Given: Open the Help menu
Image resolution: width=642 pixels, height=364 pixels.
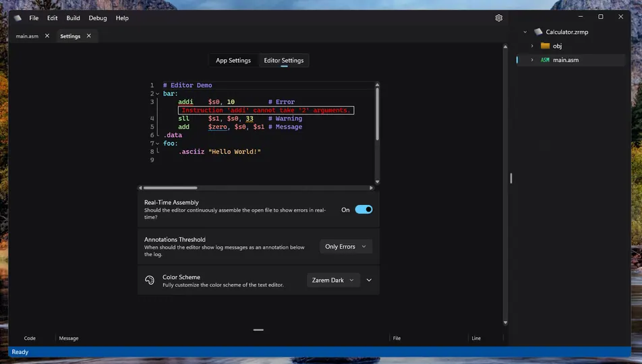Looking at the screenshot, I should tap(122, 18).
